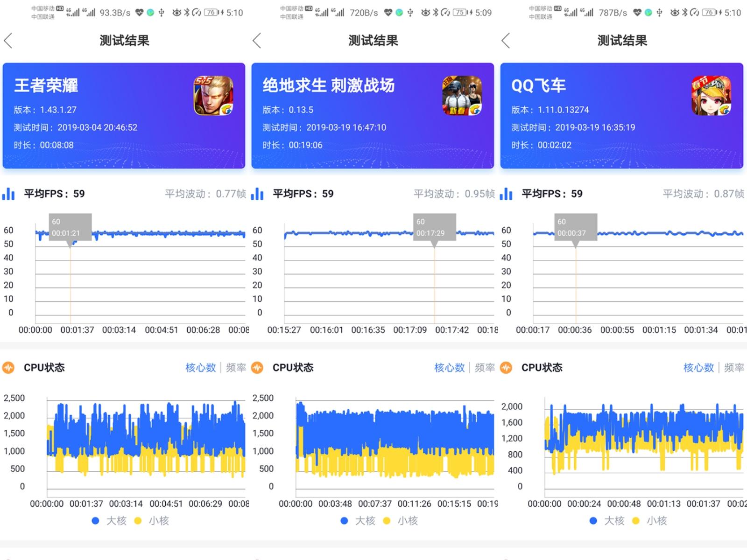The image size is (747, 560).
Task: Switch to 频率 tab in 绝地求生 CPU chart
Action: (x=485, y=368)
